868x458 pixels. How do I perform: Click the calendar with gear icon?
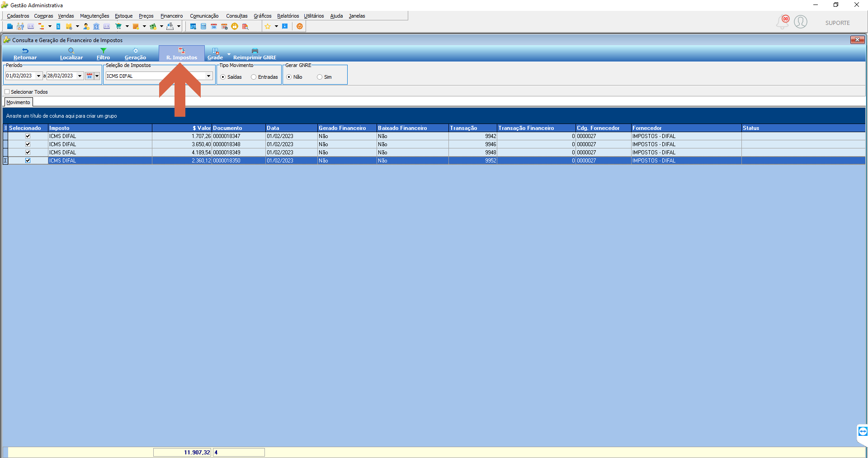224,26
